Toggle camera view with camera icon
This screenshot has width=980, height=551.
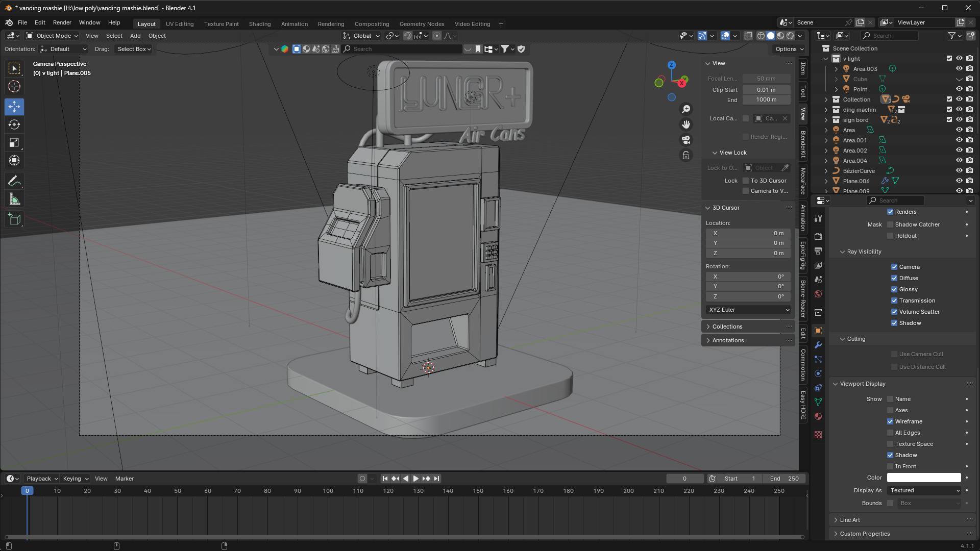click(x=686, y=140)
